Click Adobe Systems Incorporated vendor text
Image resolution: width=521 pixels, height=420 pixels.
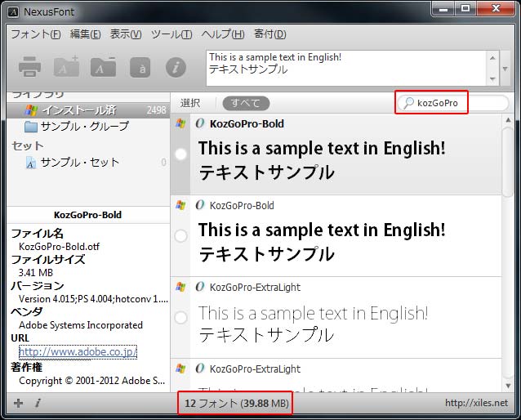[x=81, y=325]
